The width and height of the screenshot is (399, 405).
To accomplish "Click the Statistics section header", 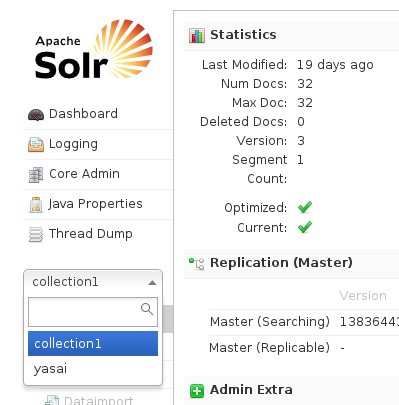I will [x=291, y=35].
